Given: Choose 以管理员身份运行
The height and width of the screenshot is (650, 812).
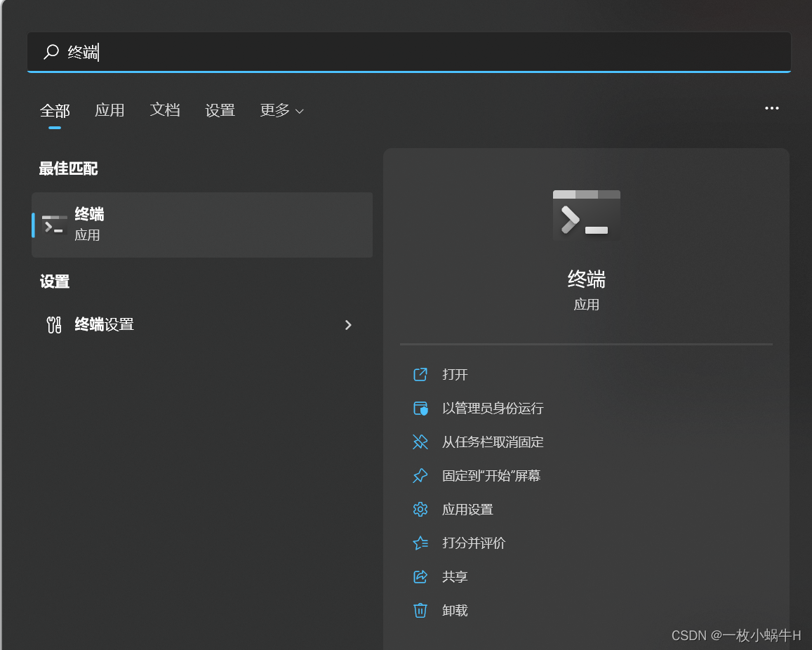Looking at the screenshot, I should point(493,408).
